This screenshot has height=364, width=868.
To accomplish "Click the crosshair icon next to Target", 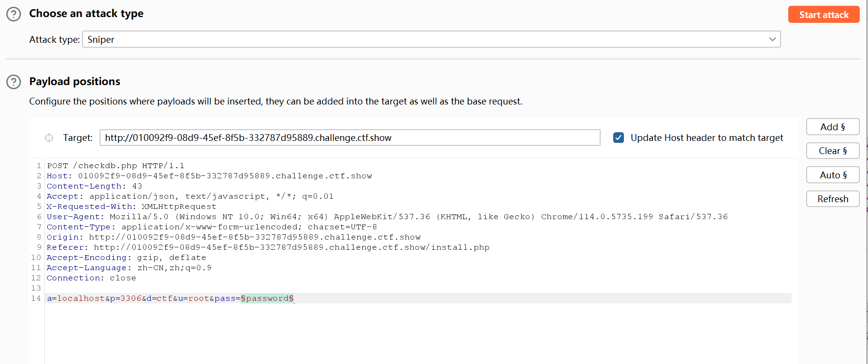I will [49, 138].
